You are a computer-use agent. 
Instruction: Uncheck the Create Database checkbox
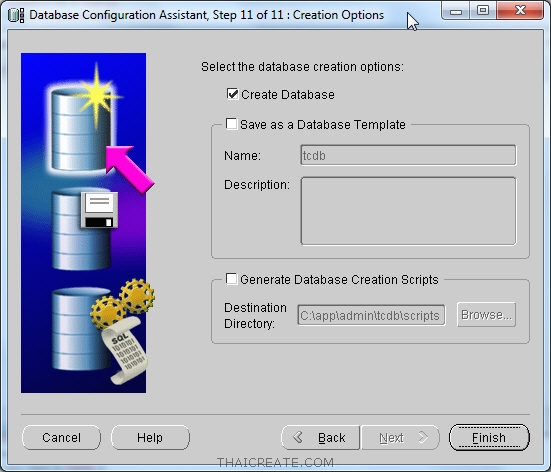coord(232,94)
